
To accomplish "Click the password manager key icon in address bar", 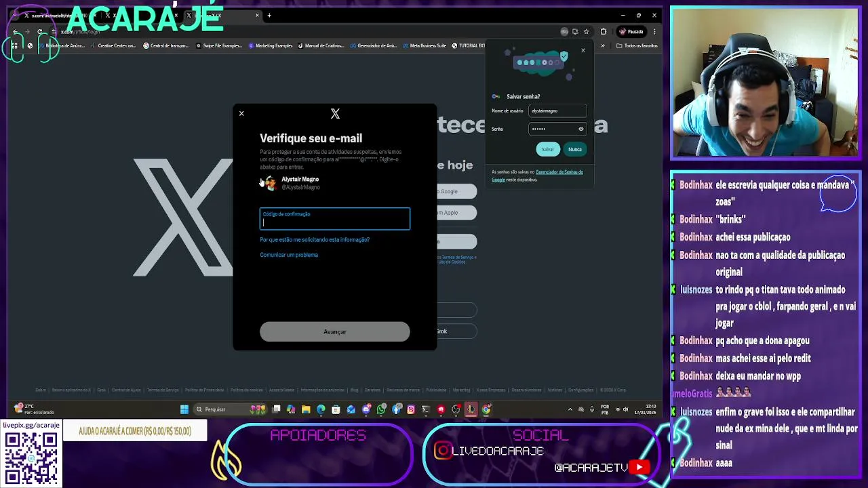I will pyautogui.click(x=564, y=31).
